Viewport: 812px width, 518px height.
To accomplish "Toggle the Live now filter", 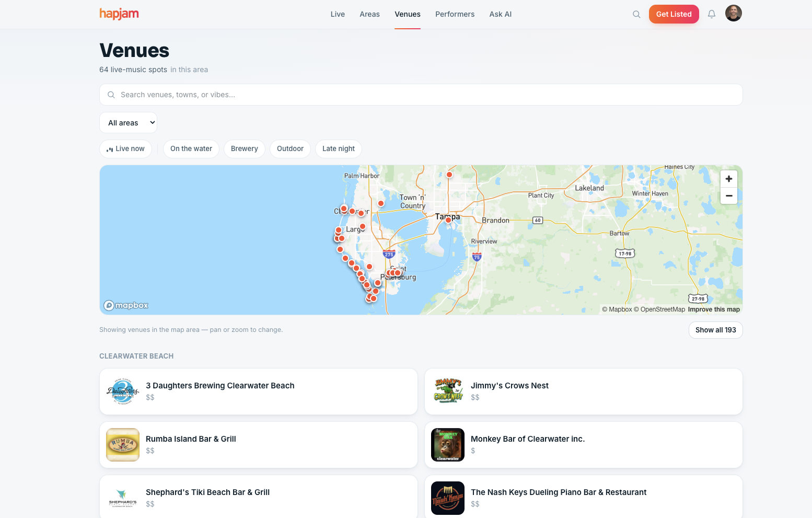I will pyautogui.click(x=125, y=149).
